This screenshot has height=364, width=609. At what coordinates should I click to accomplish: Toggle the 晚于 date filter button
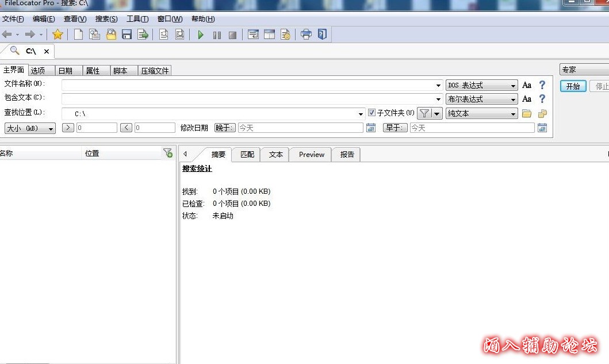[225, 128]
